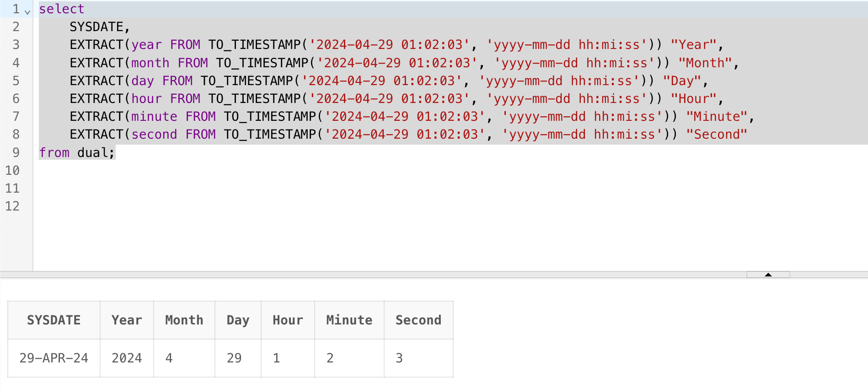This screenshot has height=389, width=868.
Task: Click the results panel collapse arrow
Action: click(768, 275)
